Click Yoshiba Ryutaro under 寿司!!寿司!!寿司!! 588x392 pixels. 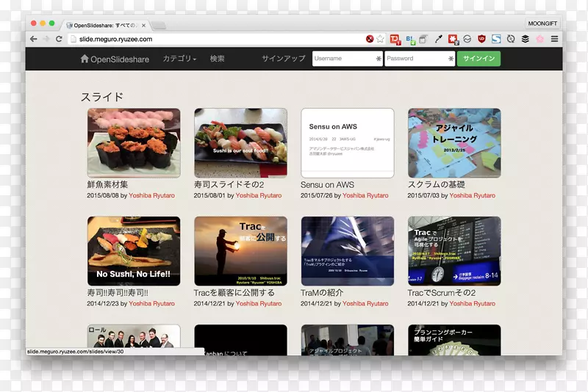152,304
